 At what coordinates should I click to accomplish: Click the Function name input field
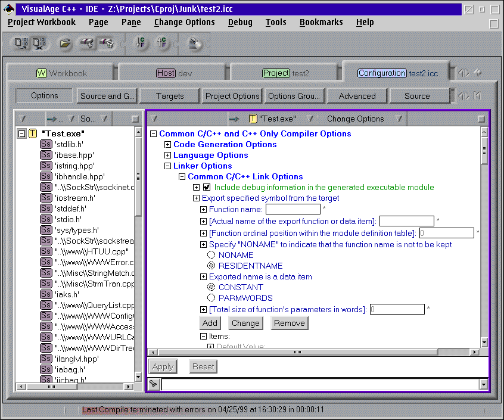(293, 209)
